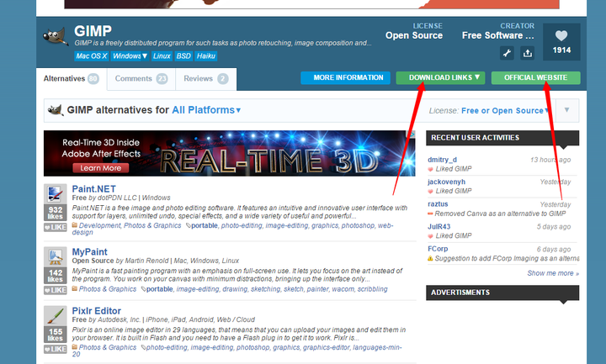The height and width of the screenshot is (364, 606).
Task: Click portable tag under Paint.NET
Action: [x=205, y=225]
